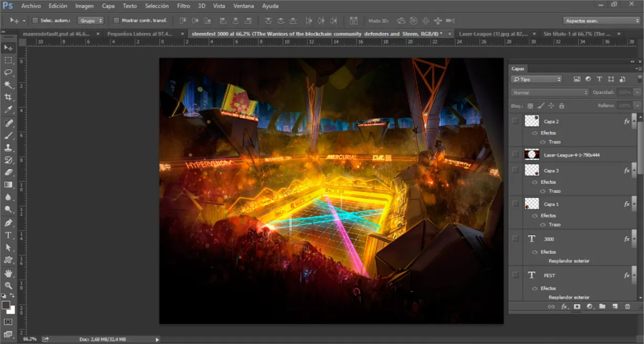Toggle Quick Mask mode icon
644x344 pixels.
click(8, 321)
